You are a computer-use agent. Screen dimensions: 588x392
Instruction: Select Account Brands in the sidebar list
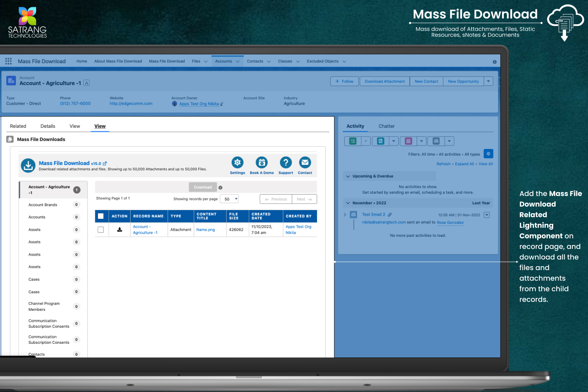coord(43,205)
